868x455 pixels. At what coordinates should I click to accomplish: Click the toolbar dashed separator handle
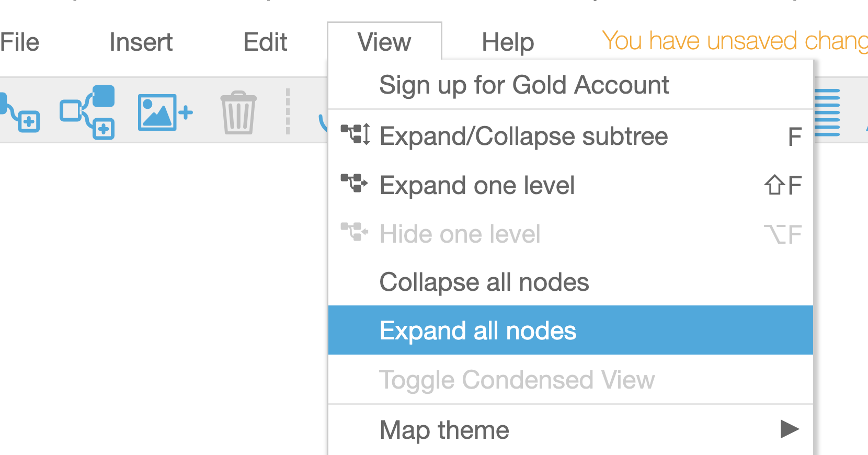tap(288, 111)
